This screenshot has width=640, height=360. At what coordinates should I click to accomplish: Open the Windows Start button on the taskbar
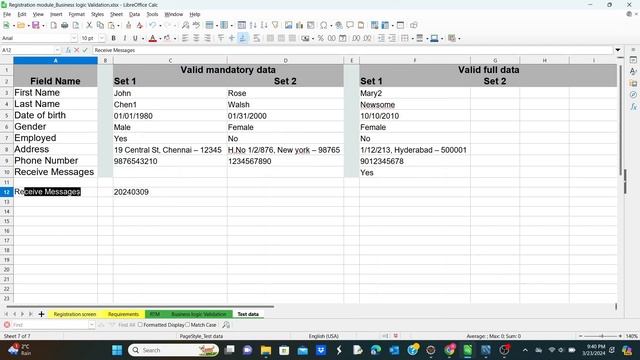click(x=117, y=350)
